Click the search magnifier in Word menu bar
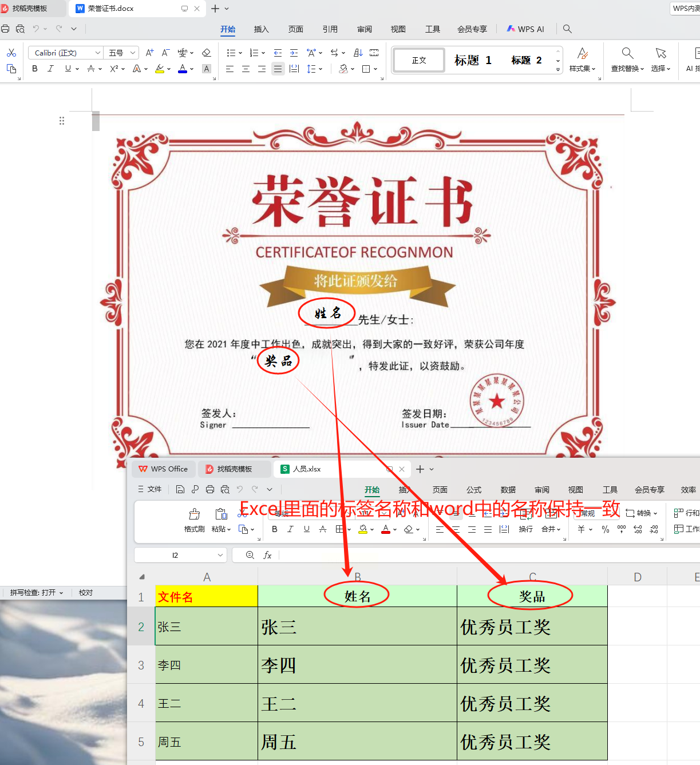 pos(567,29)
